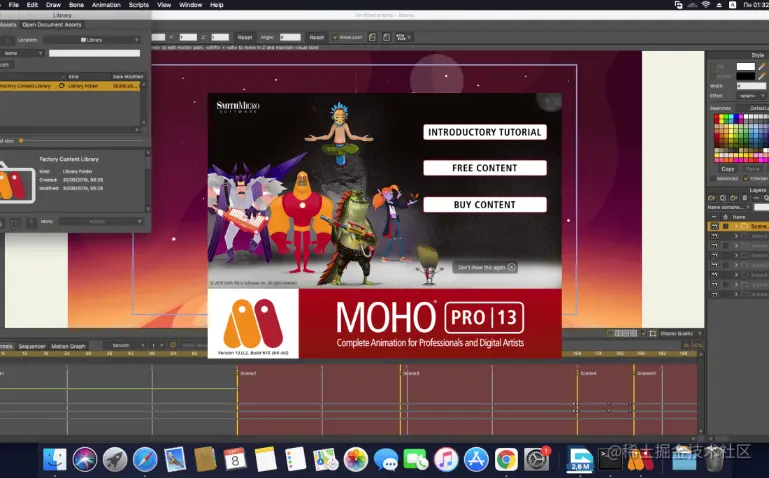Click the Buy Content button

tap(485, 204)
